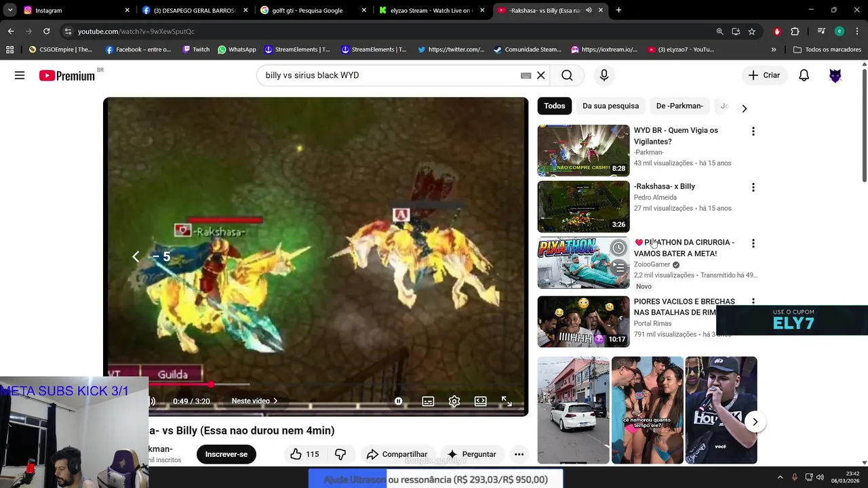Open options for WYD BR video
The width and height of the screenshot is (868, 488).
[x=753, y=131]
